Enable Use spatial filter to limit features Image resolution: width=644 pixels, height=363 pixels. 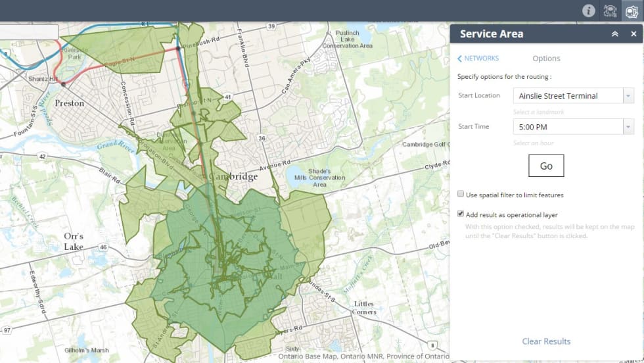click(461, 195)
